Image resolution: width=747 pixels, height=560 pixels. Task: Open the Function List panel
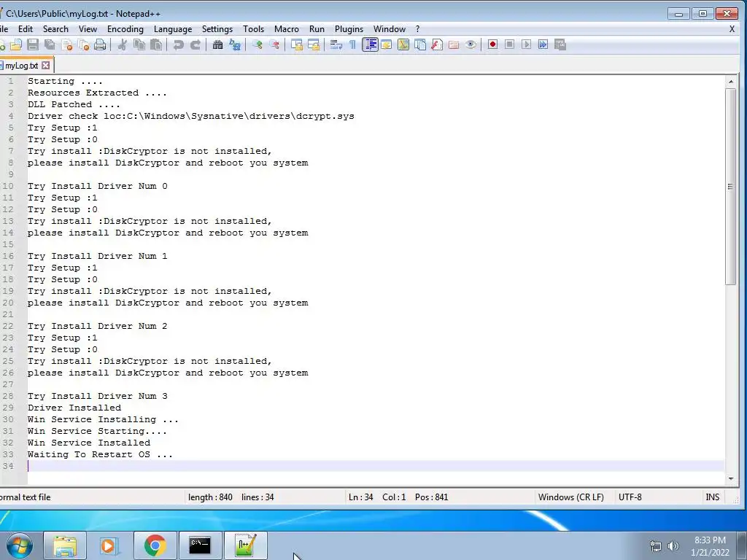click(437, 44)
